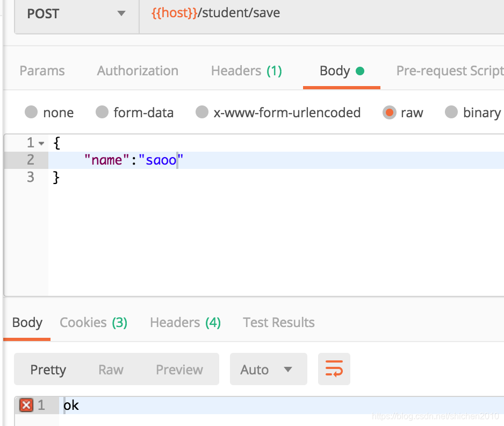Select the binary body type radio
Viewport: 504px width, 426px height.
coord(451,112)
